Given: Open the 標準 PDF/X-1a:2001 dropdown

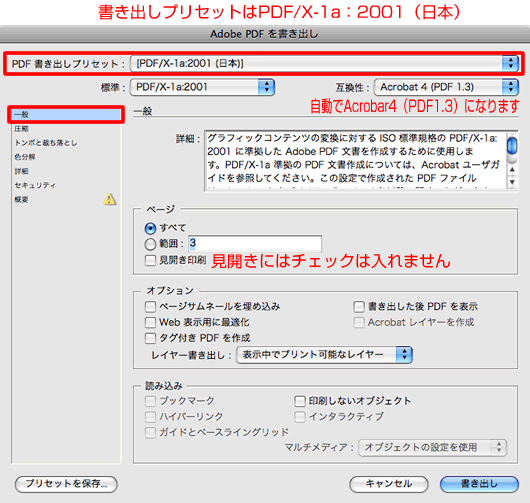Looking at the screenshot, I should coord(202,87).
